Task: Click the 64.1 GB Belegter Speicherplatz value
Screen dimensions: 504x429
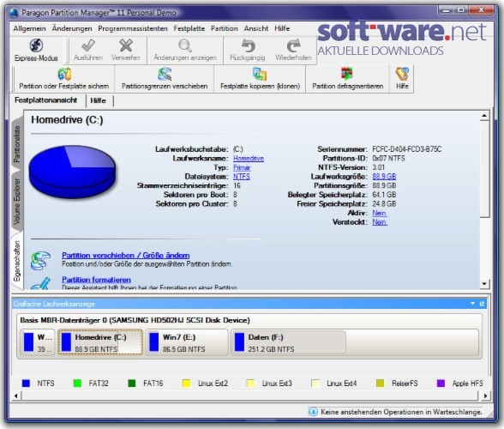Action: coord(384,195)
